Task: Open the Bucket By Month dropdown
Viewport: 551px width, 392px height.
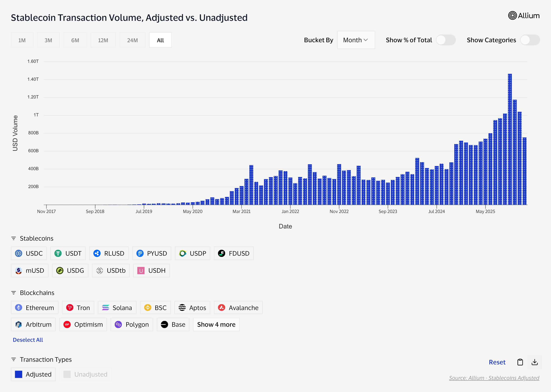Action: (356, 40)
